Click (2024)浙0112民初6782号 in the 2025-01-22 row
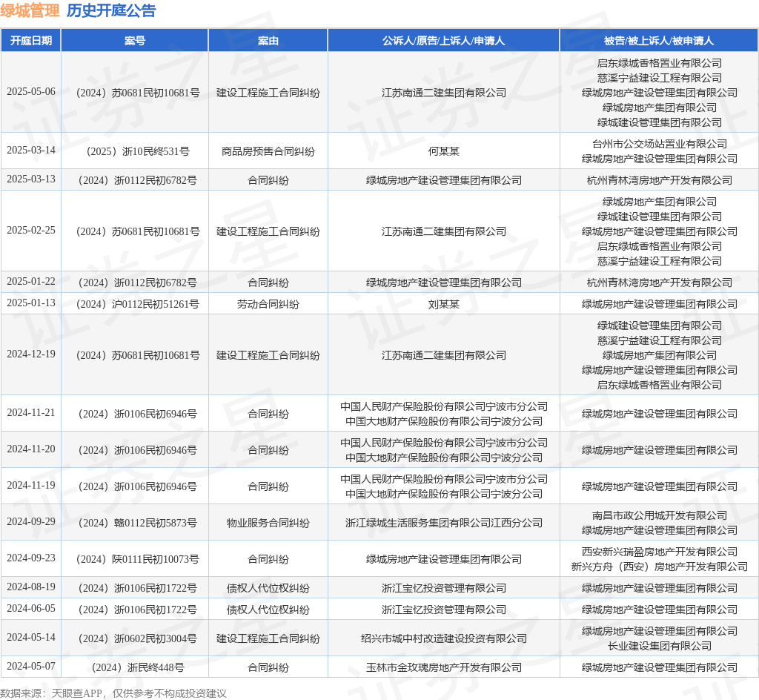This screenshot has width=759, height=700. pos(137,283)
